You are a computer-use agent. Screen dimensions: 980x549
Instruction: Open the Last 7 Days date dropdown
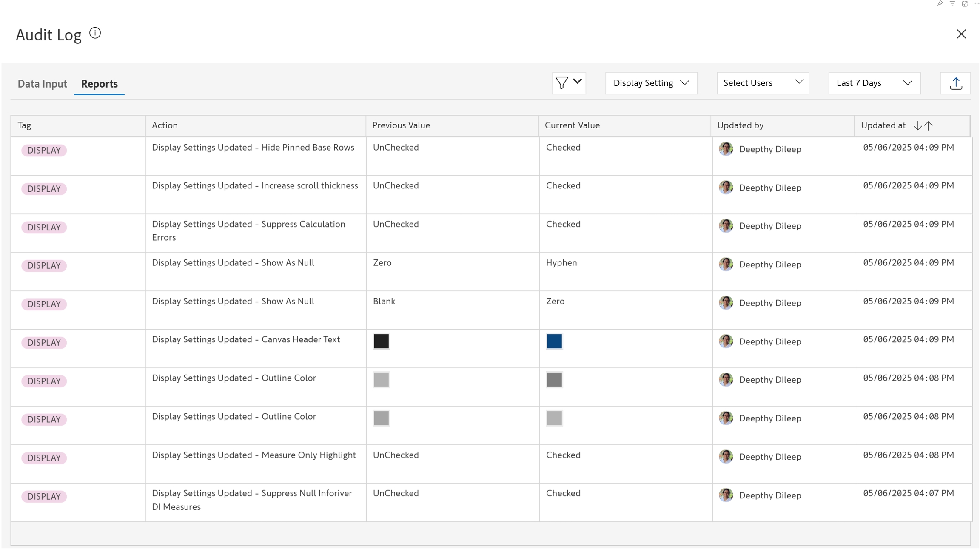tap(874, 83)
